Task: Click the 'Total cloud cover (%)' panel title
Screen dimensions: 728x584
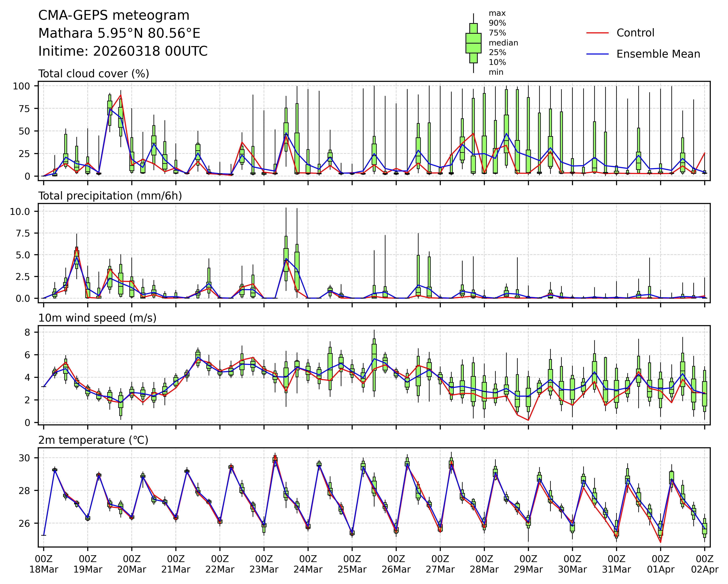Action: pos(94,74)
